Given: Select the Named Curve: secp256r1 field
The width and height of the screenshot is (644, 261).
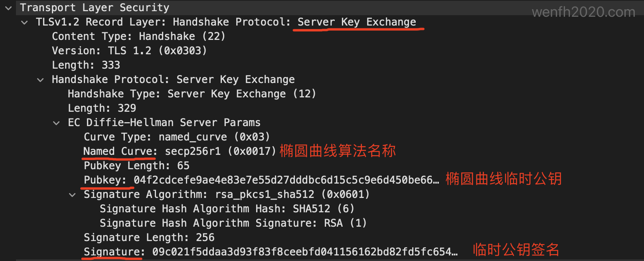Looking at the screenshot, I should (x=180, y=151).
